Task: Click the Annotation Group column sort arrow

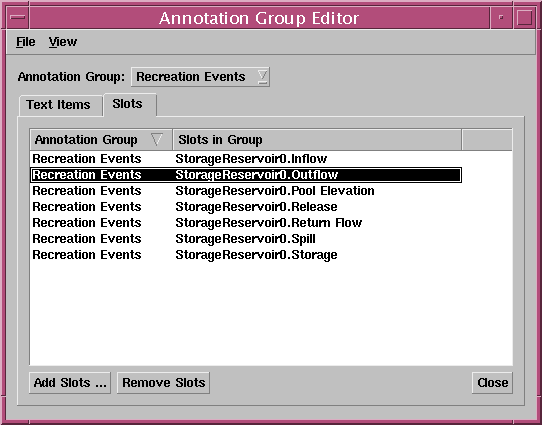Action: [x=156, y=140]
